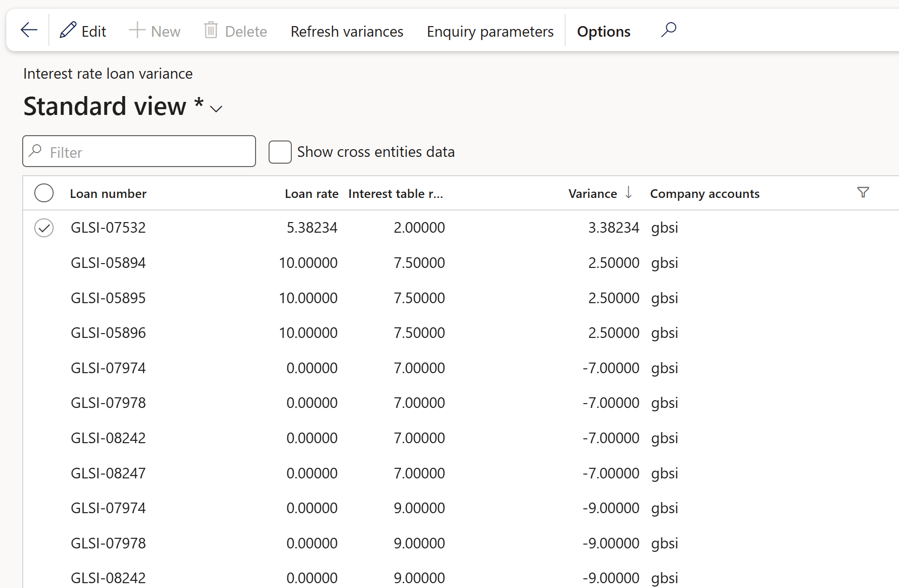
Task: Select loan number GLSI-05896
Action: click(108, 333)
